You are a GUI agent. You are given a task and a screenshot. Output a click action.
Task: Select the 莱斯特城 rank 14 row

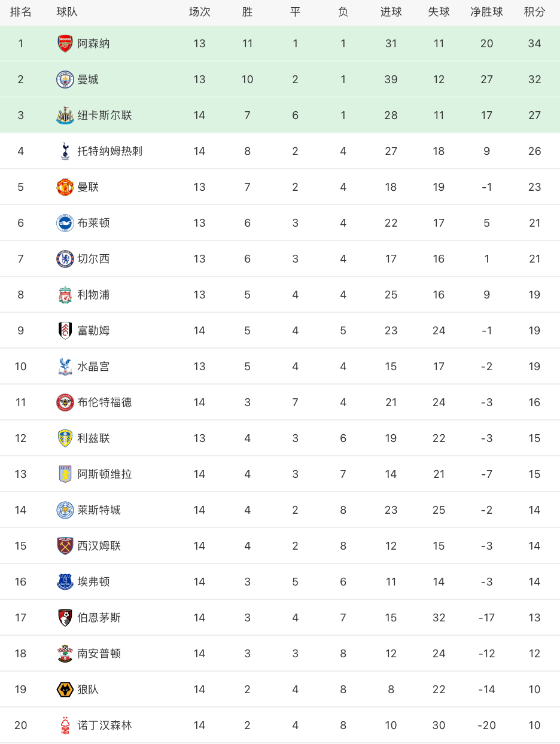tap(280, 510)
